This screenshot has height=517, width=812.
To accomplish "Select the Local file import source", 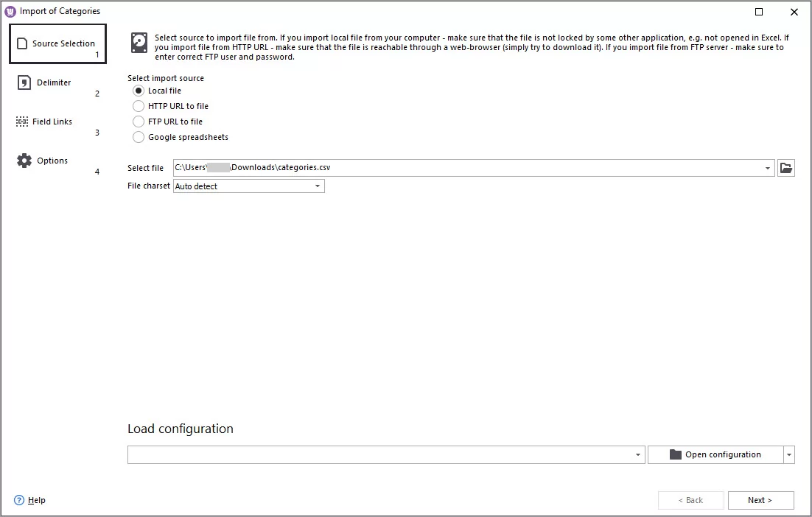I will [138, 91].
